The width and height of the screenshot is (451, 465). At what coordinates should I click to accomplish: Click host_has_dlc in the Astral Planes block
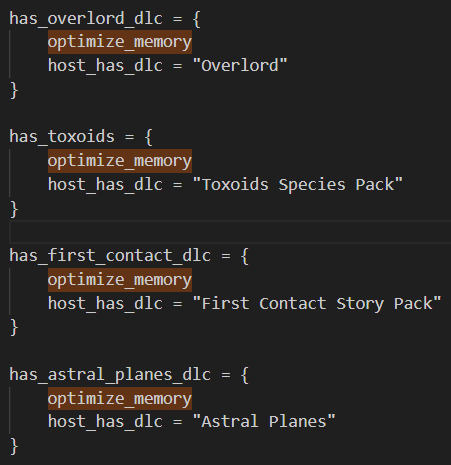[105, 422]
